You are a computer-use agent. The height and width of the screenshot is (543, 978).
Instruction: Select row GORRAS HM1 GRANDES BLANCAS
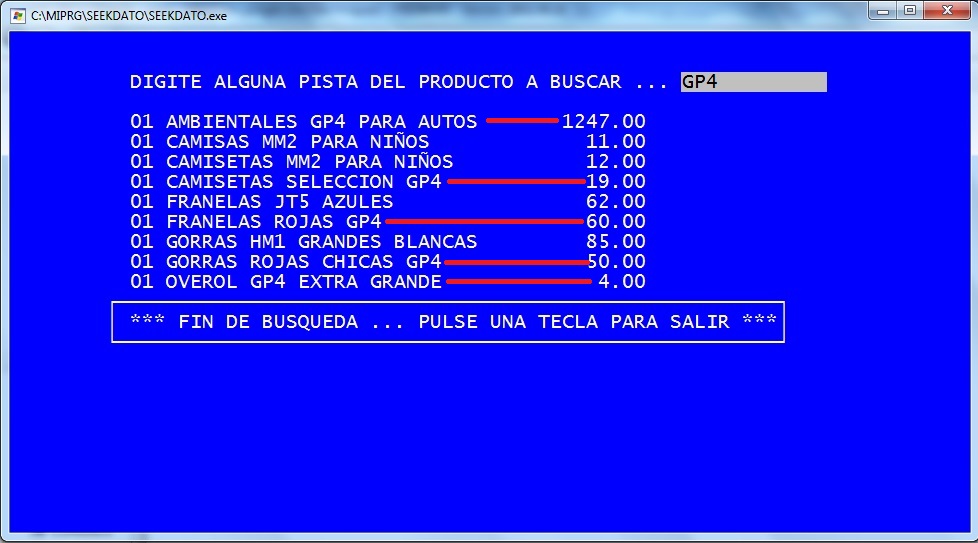[388, 241]
